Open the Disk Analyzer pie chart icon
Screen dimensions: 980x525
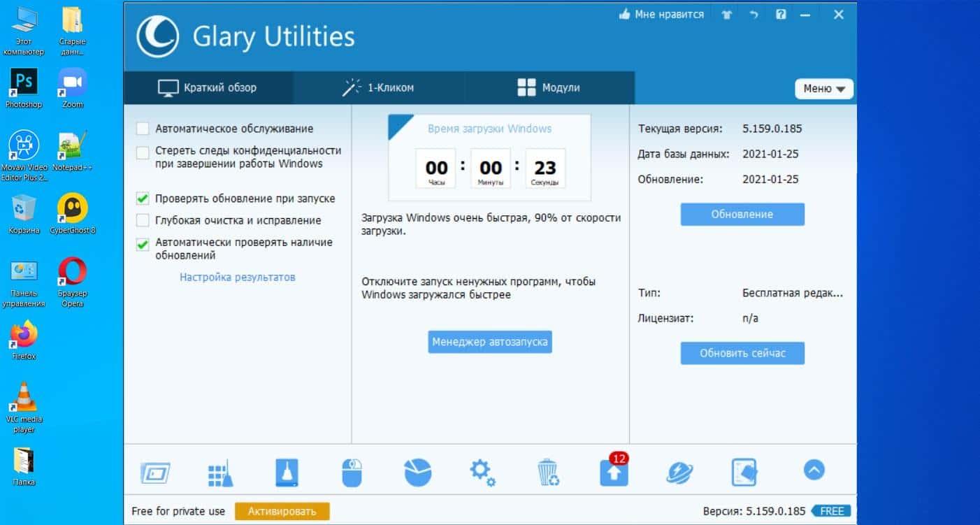tap(417, 473)
